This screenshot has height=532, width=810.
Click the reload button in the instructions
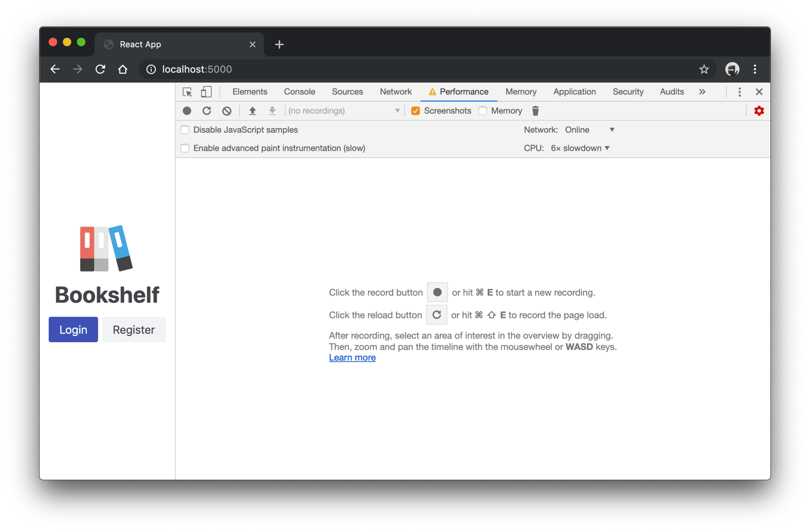[437, 315]
